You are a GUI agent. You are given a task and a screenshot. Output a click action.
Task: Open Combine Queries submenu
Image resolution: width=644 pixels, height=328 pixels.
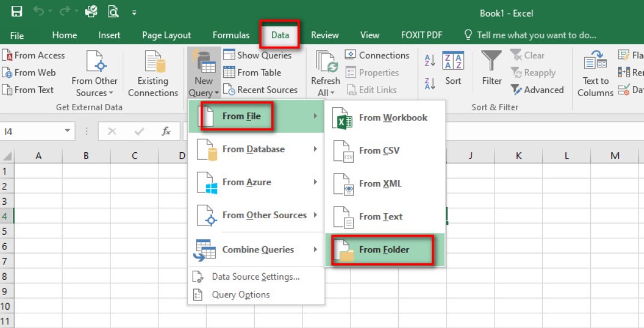(256, 250)
